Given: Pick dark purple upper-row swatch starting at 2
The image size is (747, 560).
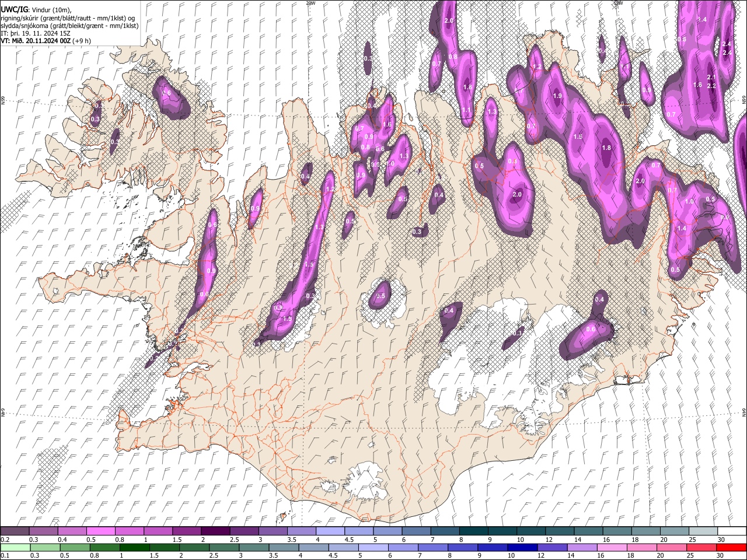Looking at the screenshot, I should (x=215, y=531).
